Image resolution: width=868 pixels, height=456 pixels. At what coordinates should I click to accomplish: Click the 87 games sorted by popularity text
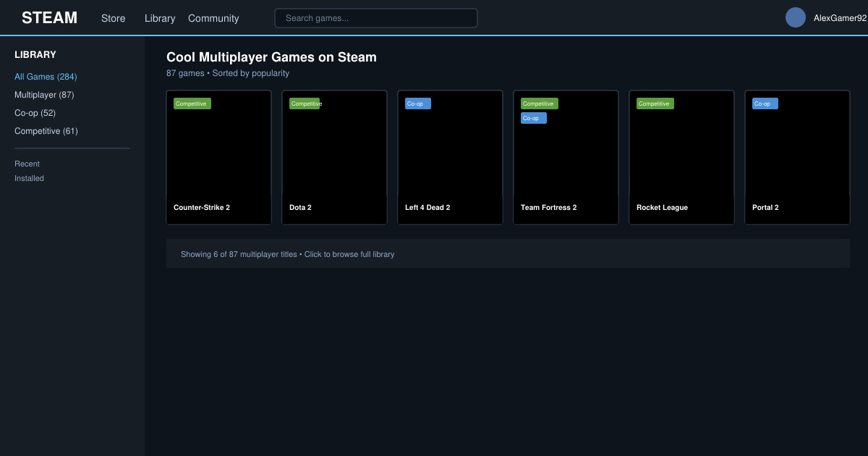pyautogui.click(x=228, y=73)
